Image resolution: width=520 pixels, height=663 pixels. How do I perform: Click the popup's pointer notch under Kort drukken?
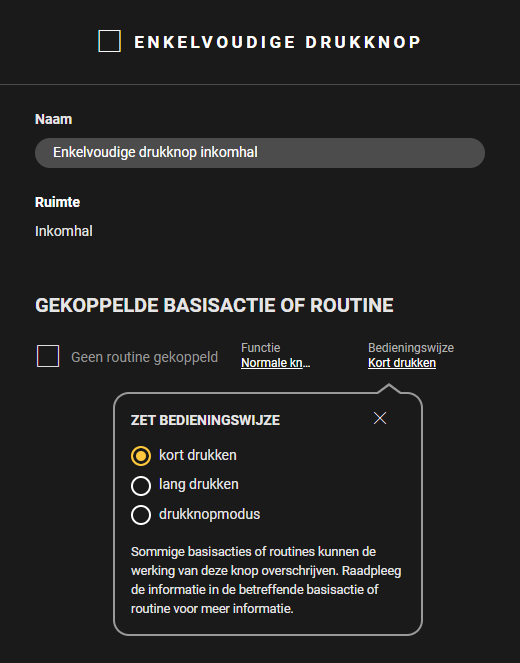[x=389, y=389]
